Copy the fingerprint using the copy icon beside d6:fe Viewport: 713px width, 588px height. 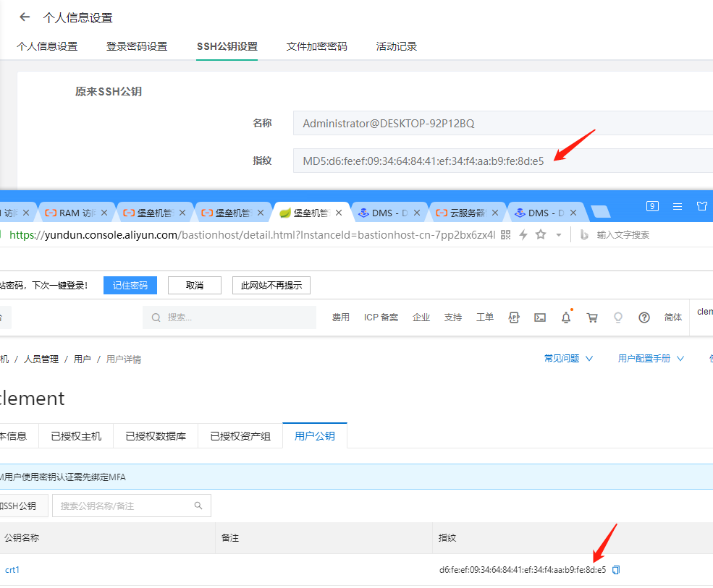pos(616,570)
